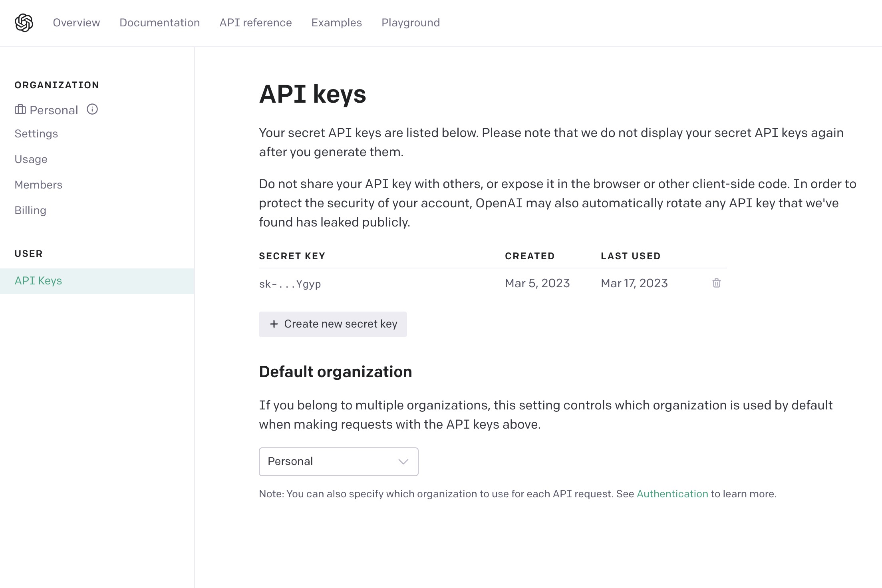
Task: Click the Overview navigation tab
Action: [x=76, y=23]
